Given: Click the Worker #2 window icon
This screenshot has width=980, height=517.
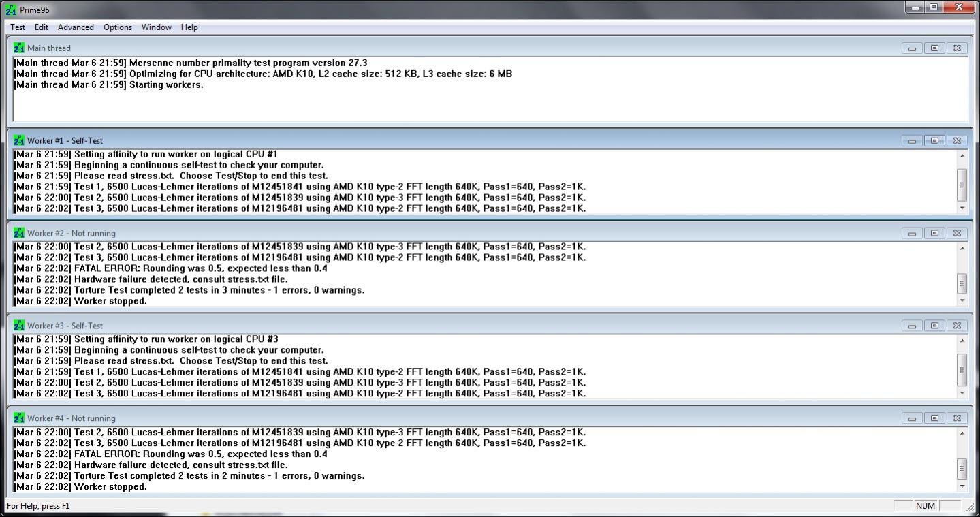Looking at the screenshot, I should click(18, 233).
